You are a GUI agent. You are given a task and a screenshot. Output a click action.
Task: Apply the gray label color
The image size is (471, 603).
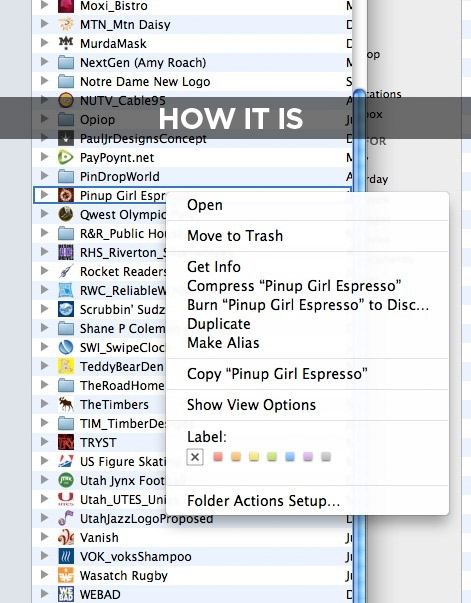(326, 456)
